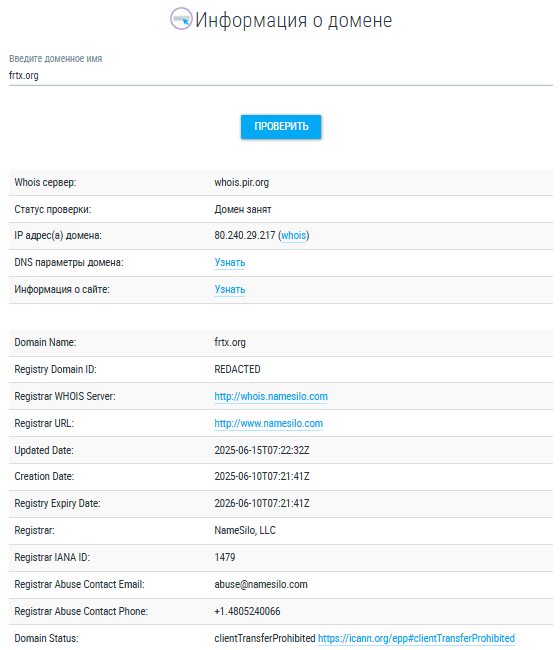Select the clientTransferProhibited status text

(x=265, y=638)
